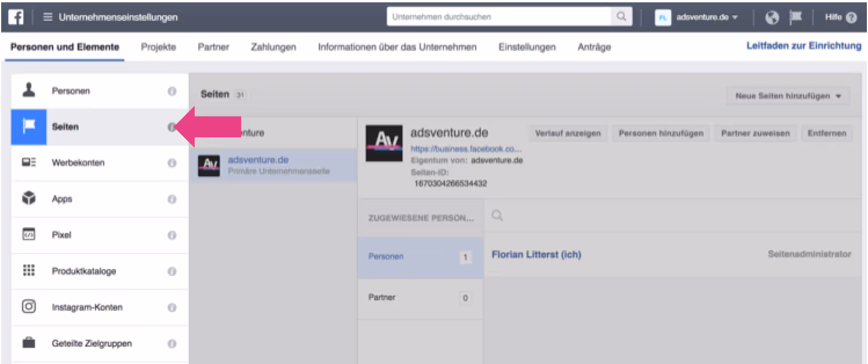Open the Anträge tab
868x364 pixels.
click(x=595, y=47)
